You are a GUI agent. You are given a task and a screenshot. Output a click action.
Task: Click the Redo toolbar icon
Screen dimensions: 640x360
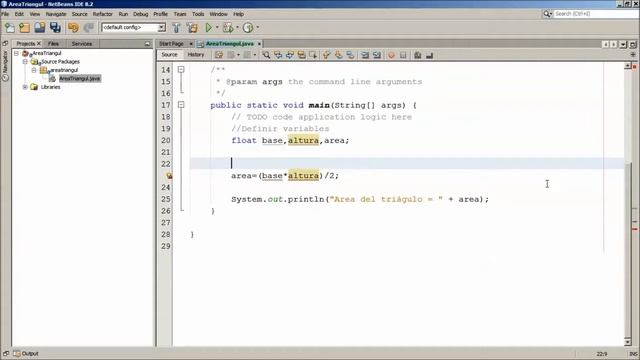[89, 27]
